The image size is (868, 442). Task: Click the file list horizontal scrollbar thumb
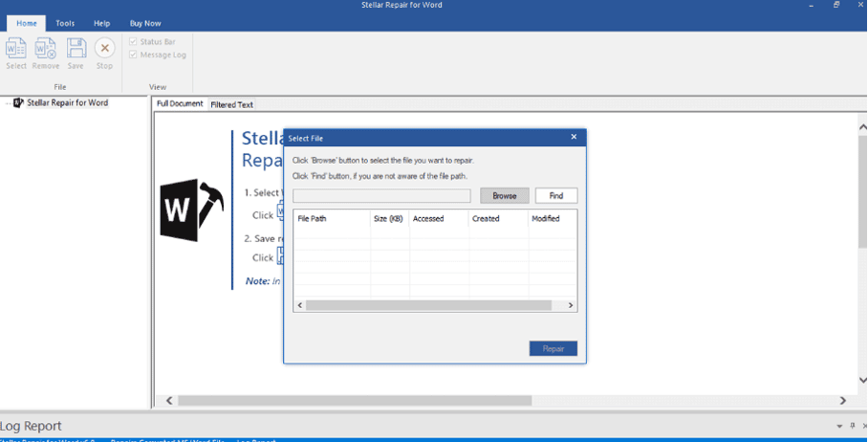(428, 305)
